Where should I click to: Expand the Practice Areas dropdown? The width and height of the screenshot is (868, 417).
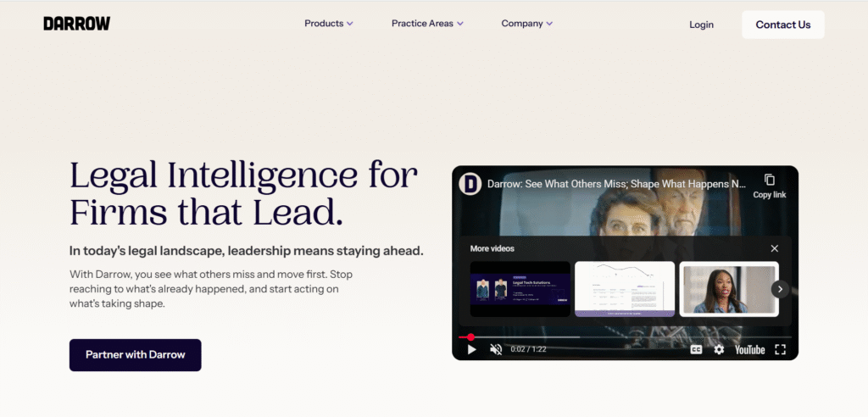[427, 23]
